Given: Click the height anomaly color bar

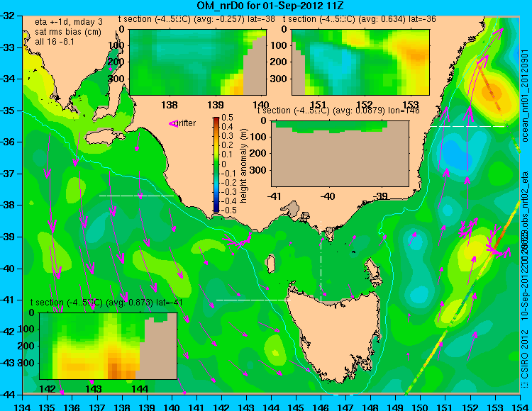Looking at the screenshot, I should coord(216,164).
